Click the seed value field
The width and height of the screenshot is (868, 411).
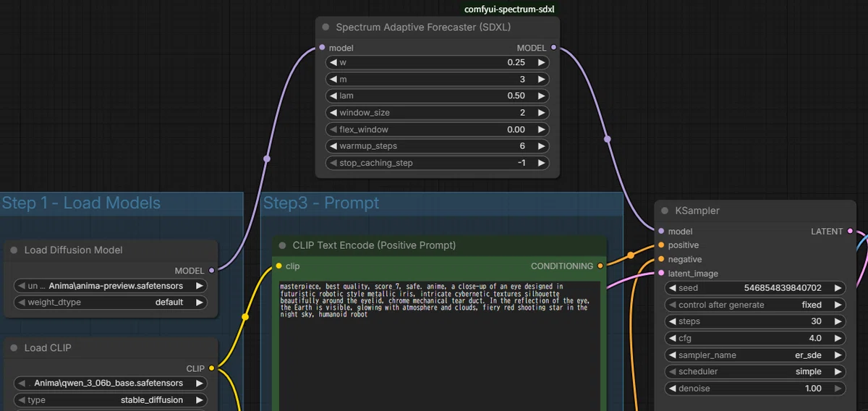pos(754,288)
